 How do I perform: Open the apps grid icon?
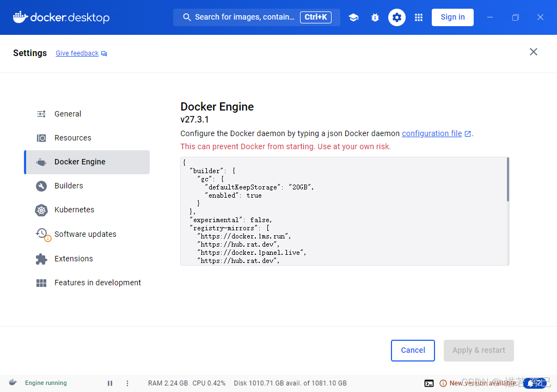click(419, 17)
